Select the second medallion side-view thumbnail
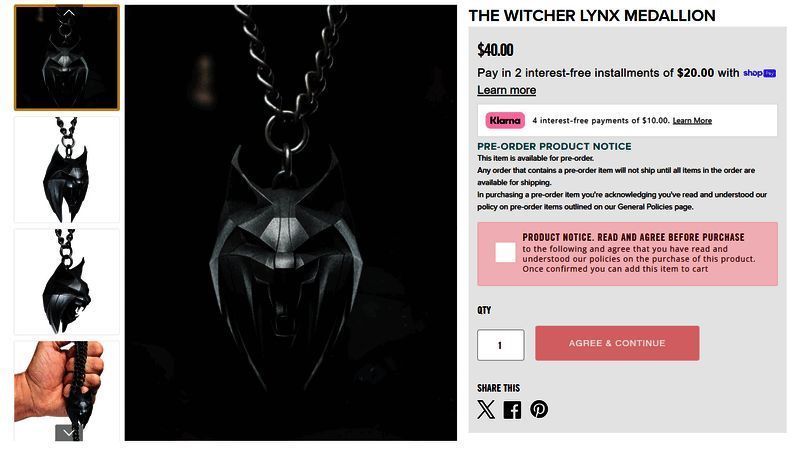Screen dimensions: 800x455 [67, 170]
